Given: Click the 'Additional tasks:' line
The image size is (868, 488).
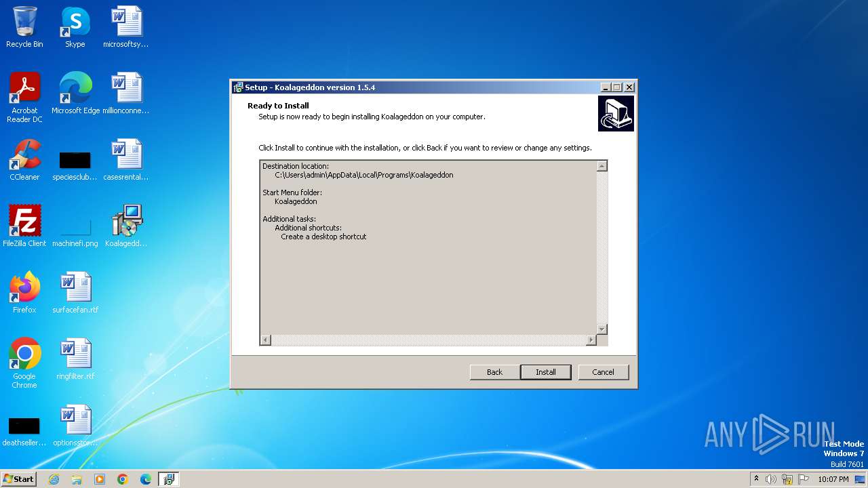Looking at the screenshot, I should pyautogui.click(x=289, y=219).
